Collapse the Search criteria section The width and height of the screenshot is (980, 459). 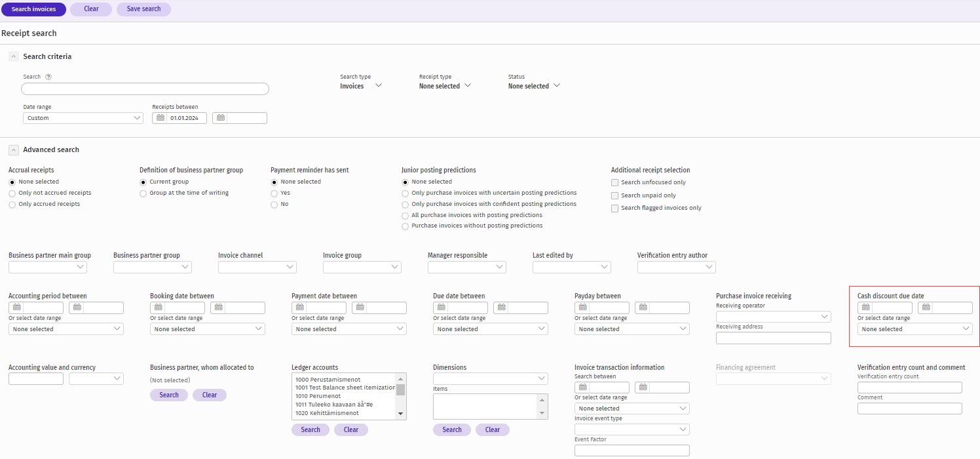(x=13, y=56)
